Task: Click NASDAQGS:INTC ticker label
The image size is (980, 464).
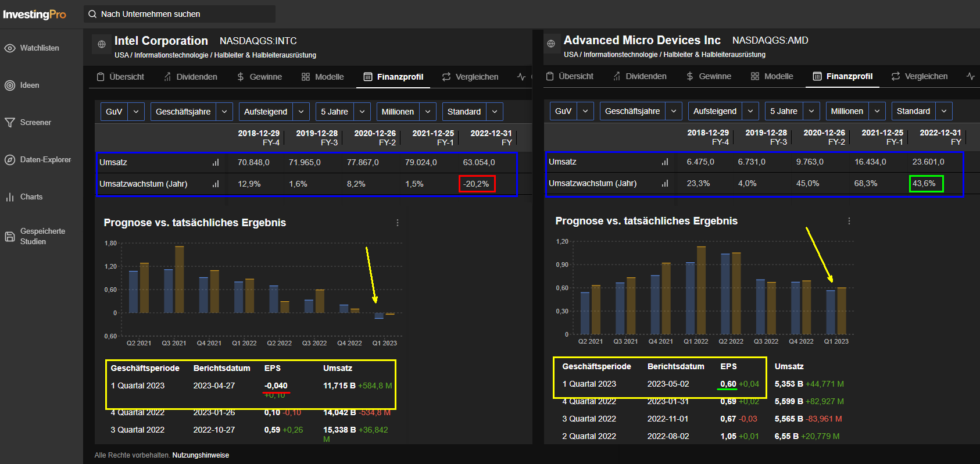Action: click(258, 41)
